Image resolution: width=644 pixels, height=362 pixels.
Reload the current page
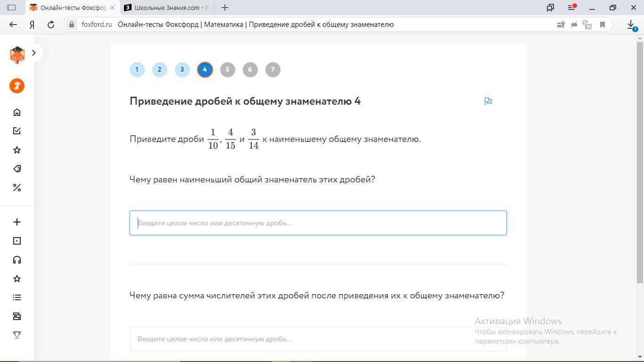click(51, 25)
